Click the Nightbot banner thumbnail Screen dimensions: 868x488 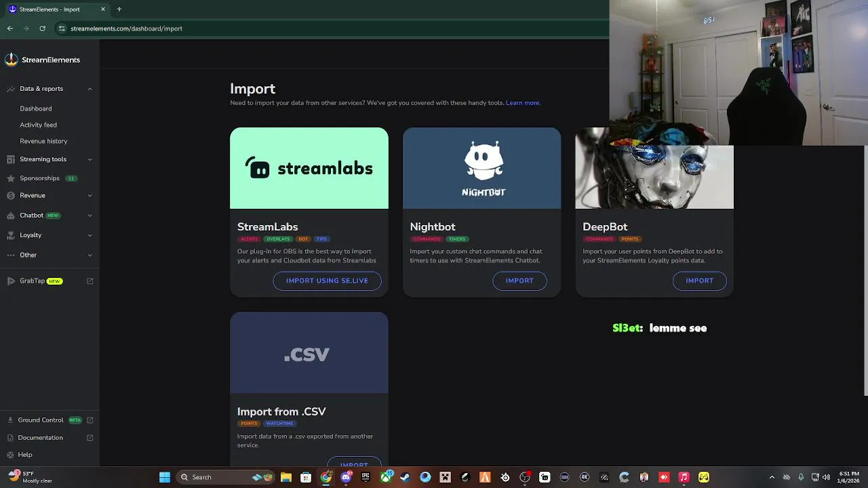pyautogui.click(x=482, y=168)
